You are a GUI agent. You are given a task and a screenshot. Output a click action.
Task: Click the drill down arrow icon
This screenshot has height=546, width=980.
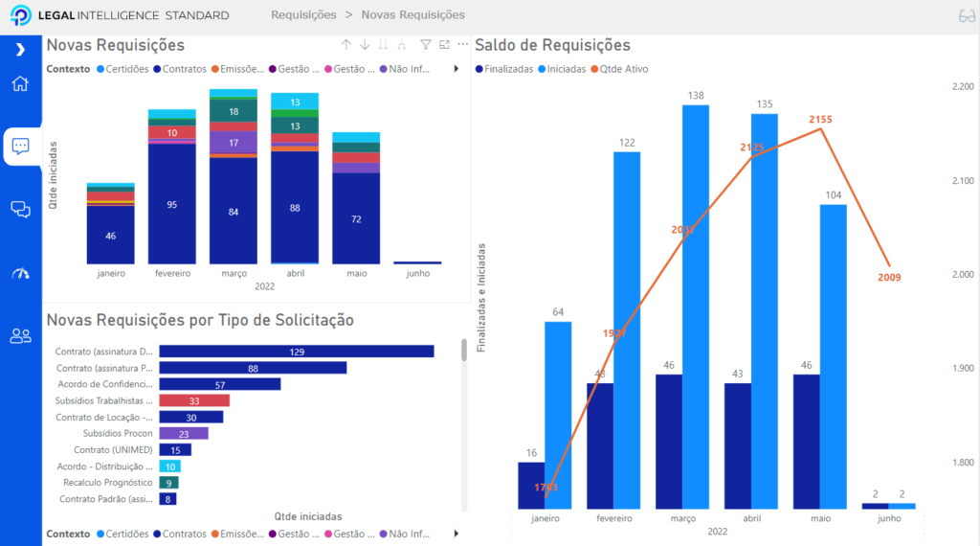click(x=365, y=45)
